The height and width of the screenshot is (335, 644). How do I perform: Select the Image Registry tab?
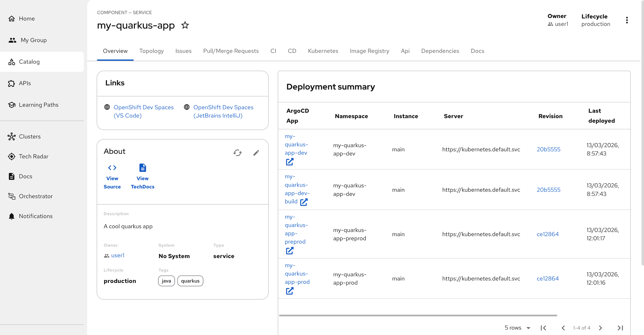tap(369, 51)
